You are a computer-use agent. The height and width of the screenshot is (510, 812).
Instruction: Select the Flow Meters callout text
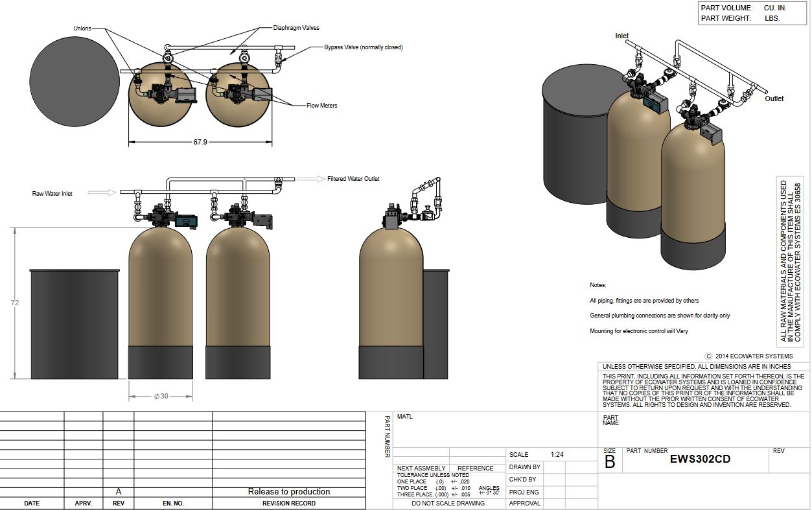pyautogui.click(x=322, y=106)
